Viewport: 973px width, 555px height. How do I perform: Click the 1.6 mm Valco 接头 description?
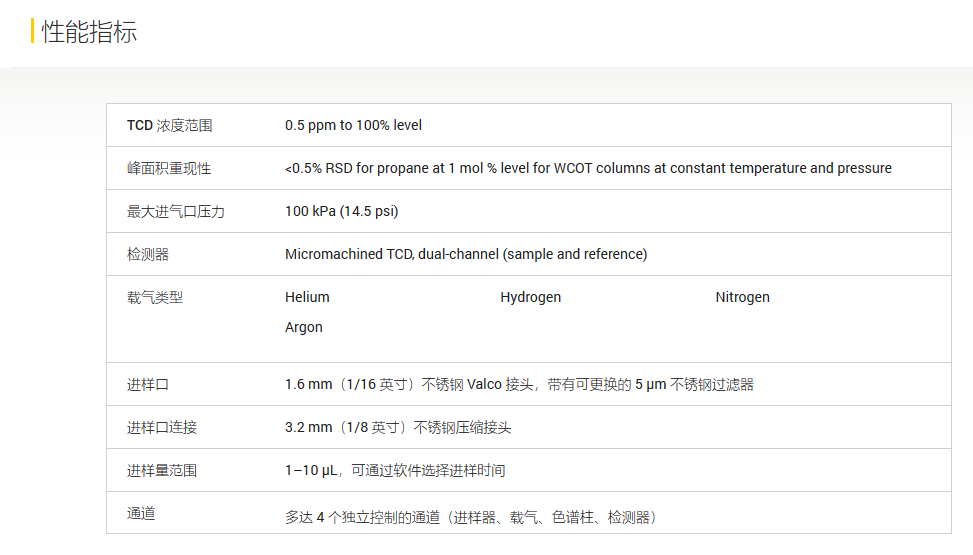click(519, 384)
